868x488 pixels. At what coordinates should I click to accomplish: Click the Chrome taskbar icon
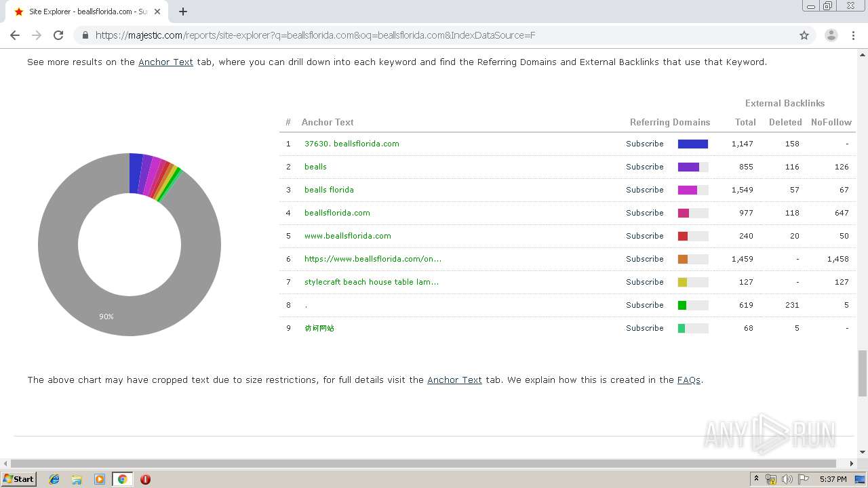click(x=122, y=479)
